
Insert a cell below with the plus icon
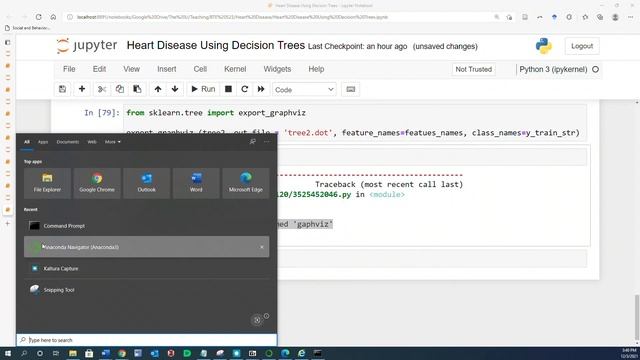pyautogui.click(x=82, y=89)
